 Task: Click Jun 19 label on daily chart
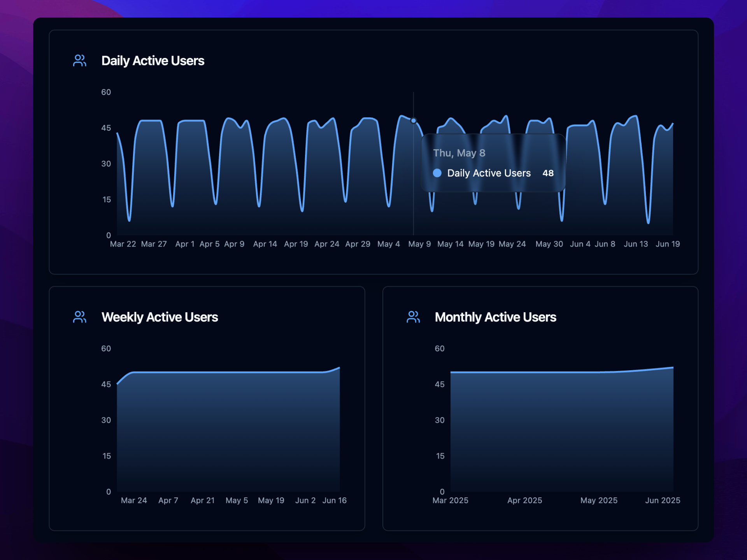tap(668, 244)
